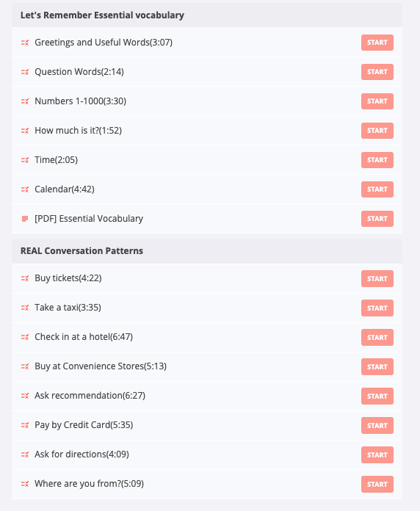This screenshot has height=511, width=420.
Task: Open the Greetings and Useful Words lesson title
Action: 104,43
